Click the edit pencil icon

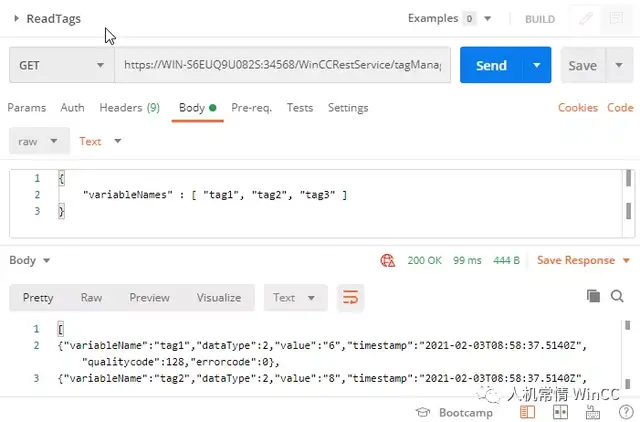(586, 19)
